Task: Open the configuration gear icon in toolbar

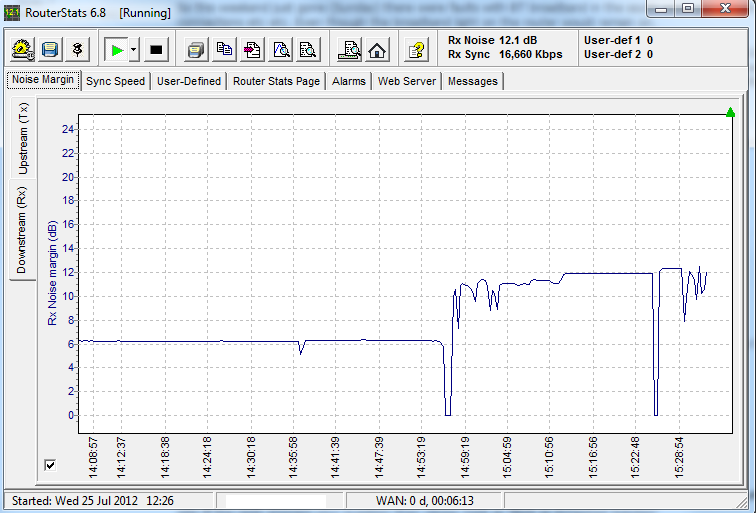Action: pyautogui.click(x=23, y=49)
